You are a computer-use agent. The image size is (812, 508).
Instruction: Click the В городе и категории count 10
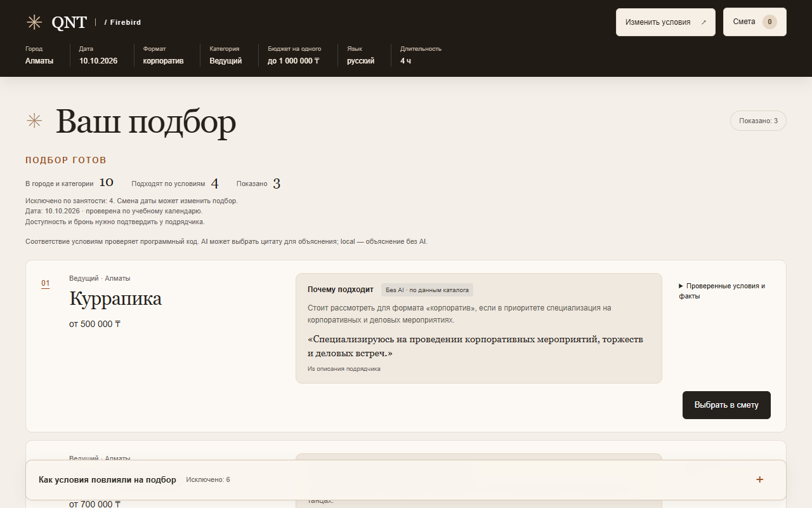point(107,183)
